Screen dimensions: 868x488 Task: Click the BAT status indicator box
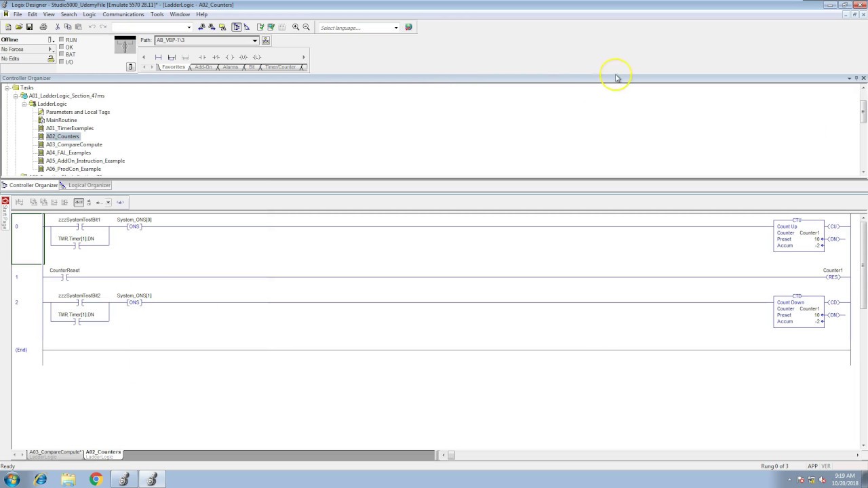(61, 54)
